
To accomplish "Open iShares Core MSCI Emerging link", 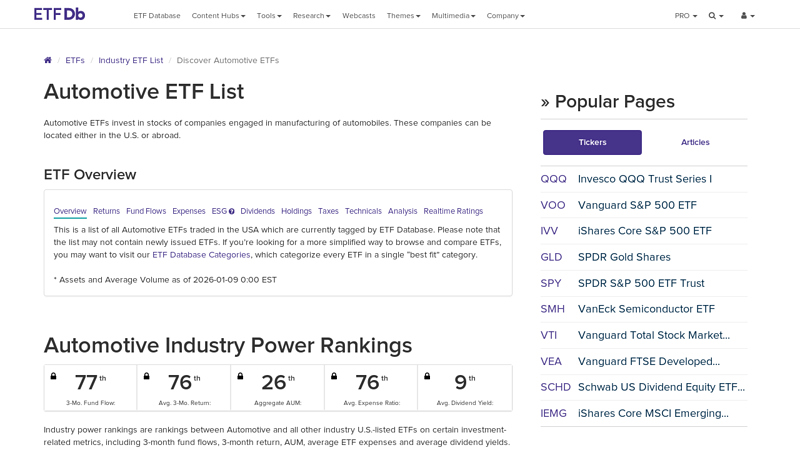I will [653, 413].
